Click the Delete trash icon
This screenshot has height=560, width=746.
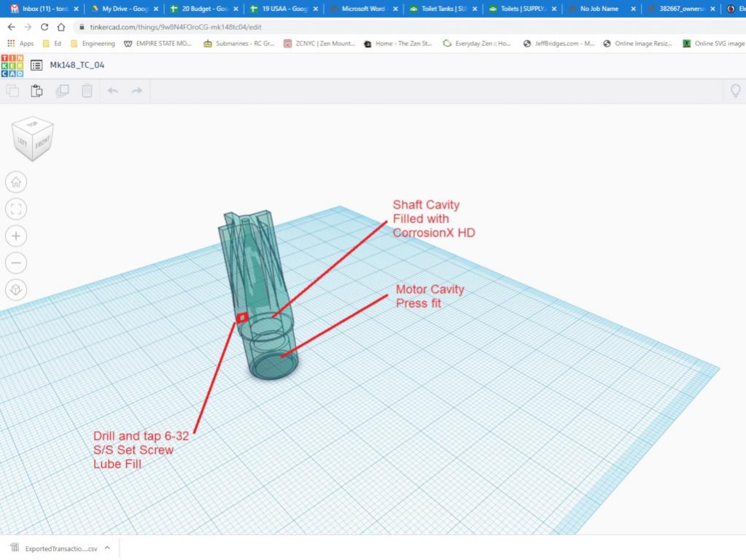(x=87, y=91)
